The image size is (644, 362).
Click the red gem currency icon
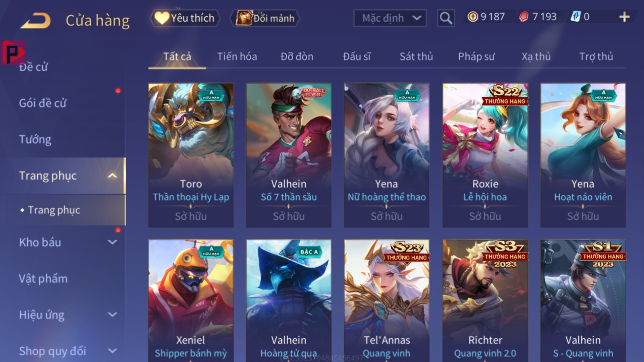coord(524,17)
